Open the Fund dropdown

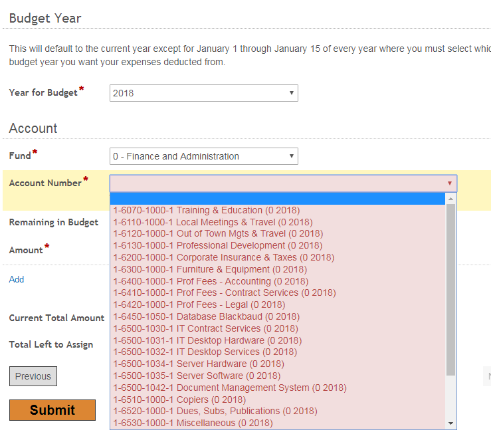(x=203, y=156)
